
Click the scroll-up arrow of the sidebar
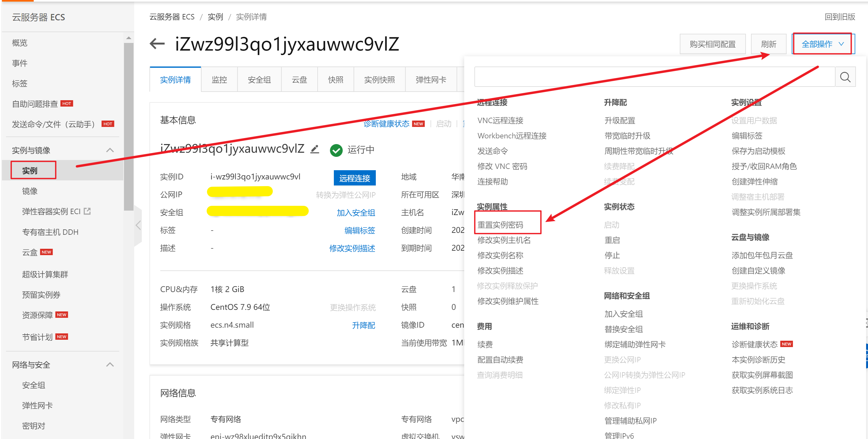click(128, 38)
